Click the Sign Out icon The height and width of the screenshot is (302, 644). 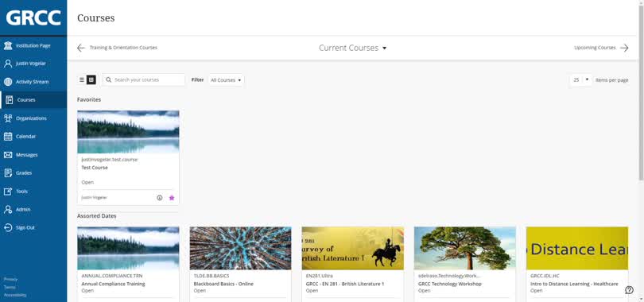click(x=8, y=227)
